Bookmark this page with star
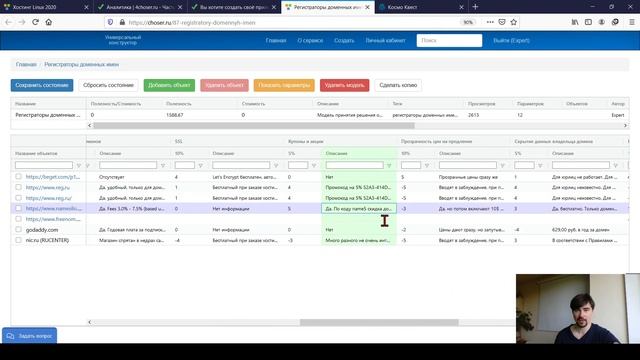Image resolution: width=640 pixels, height=360 pixels. [x=513, y=22]
